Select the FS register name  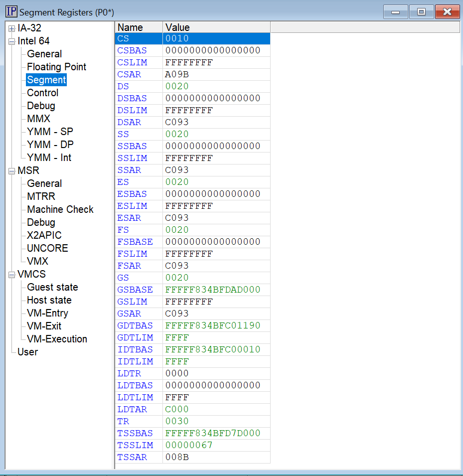pyautogui.click(x=123, y=230)
